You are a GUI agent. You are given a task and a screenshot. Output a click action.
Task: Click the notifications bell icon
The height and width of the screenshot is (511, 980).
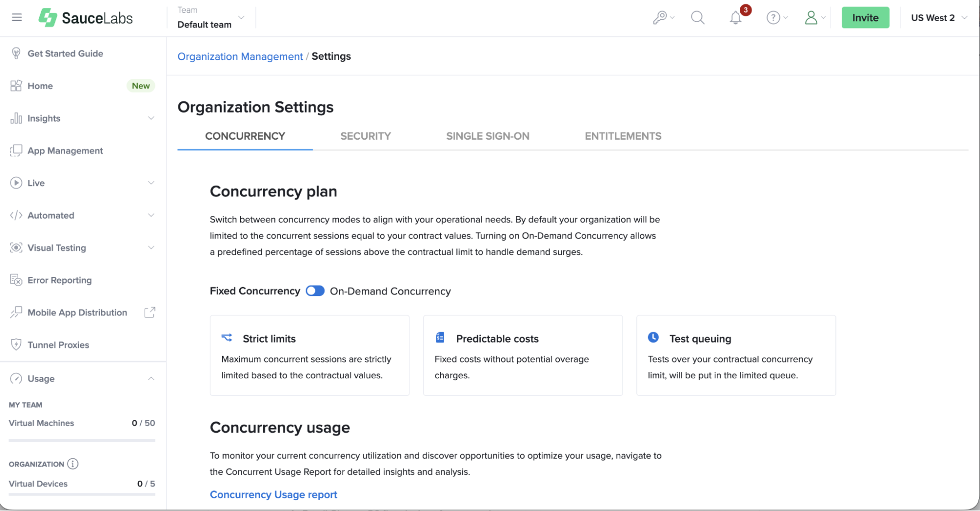point(735,18)
